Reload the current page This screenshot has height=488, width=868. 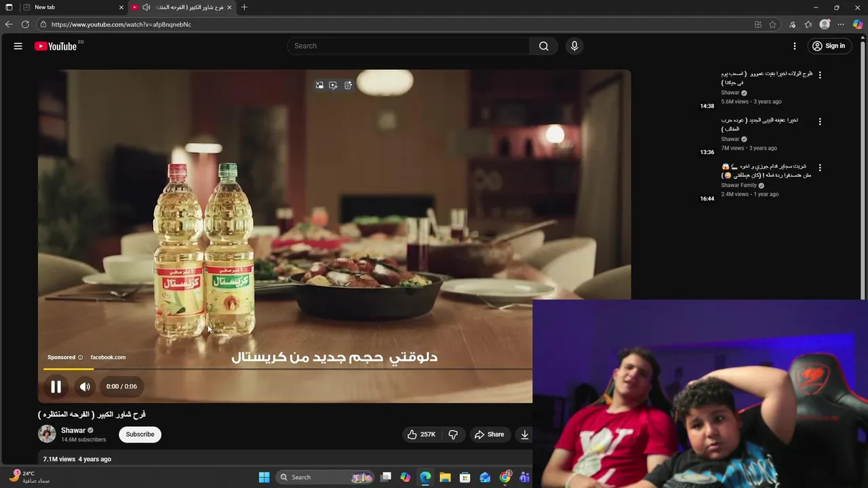[25, 24]
